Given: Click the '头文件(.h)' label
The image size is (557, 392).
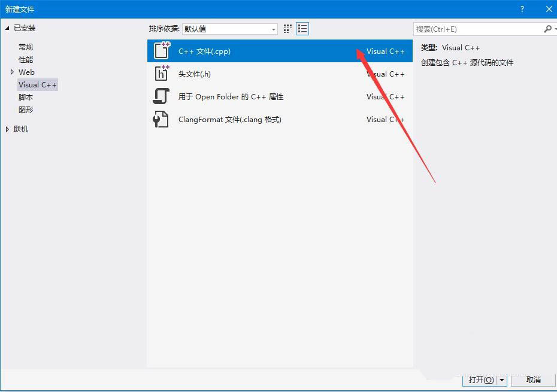Looking at the screenshot, I should coord(194,74).
